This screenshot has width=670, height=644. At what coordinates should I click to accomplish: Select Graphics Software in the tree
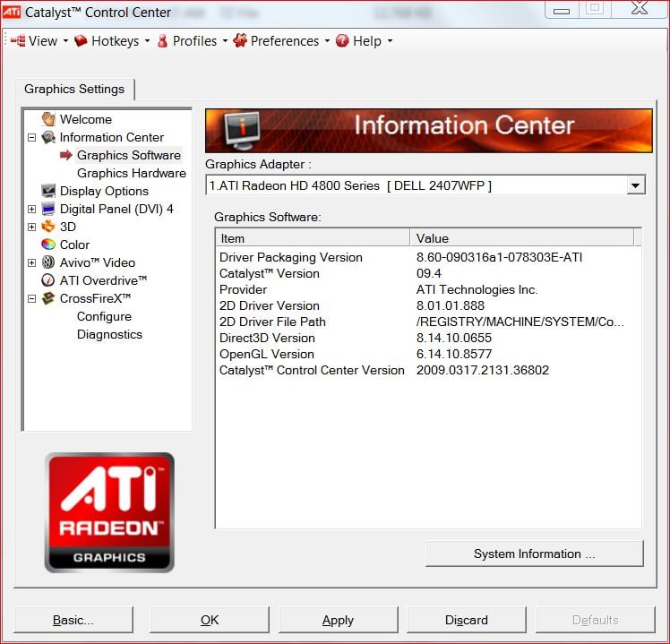coord(129,155)
